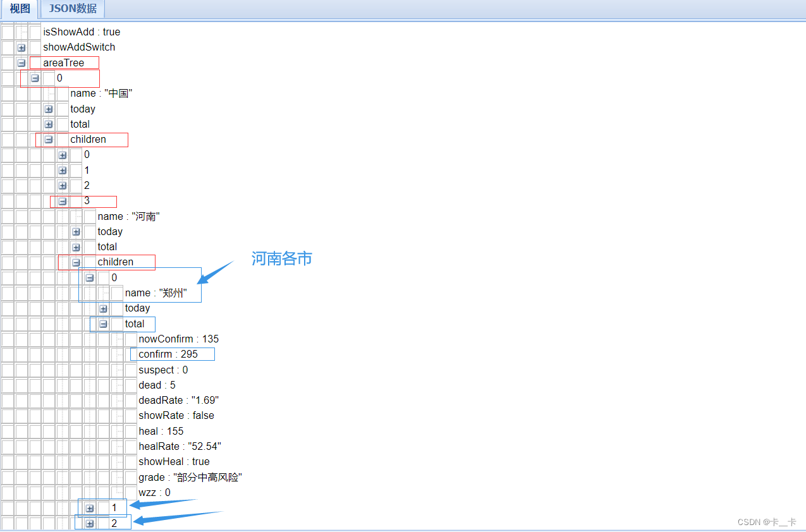
Task: Select the grade : "部分中高风险" row
Action: [190, 478]
